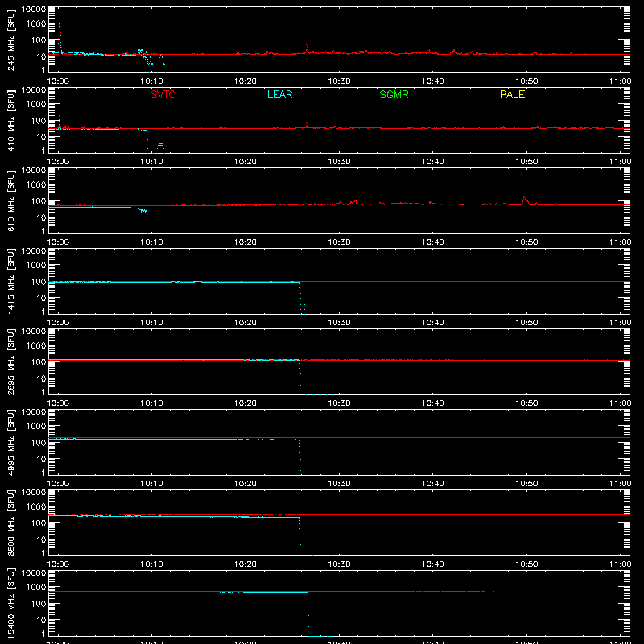Select the '245 MHz [SFU]' axis title
The width and height of the screenshot is (644, 644).
point(10,40)
